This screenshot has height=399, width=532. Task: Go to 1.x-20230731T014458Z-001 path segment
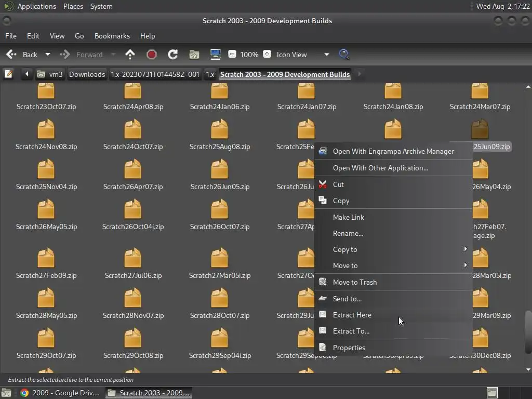(155, 74)
